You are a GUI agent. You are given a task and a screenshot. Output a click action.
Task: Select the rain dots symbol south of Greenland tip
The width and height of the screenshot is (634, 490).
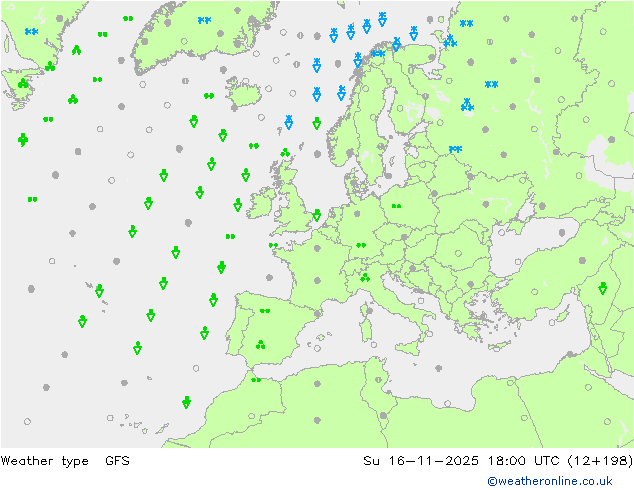(x=97, y=80)
